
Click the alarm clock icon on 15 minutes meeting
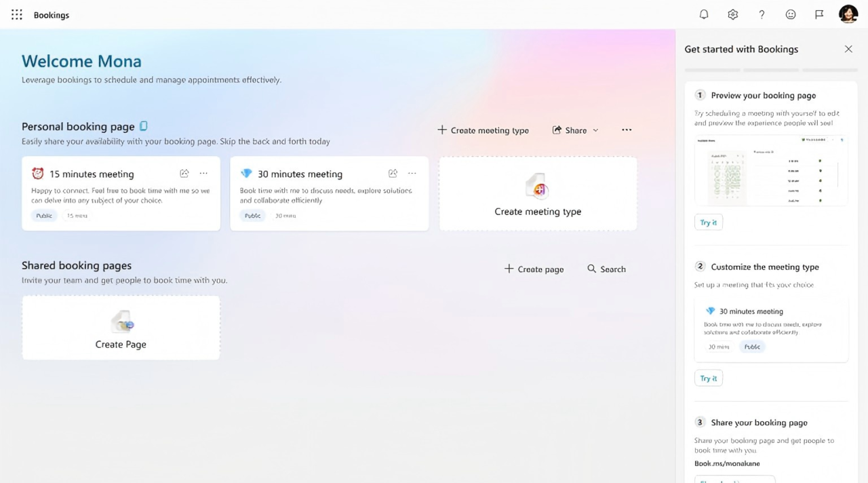click(x=38, y=174)
